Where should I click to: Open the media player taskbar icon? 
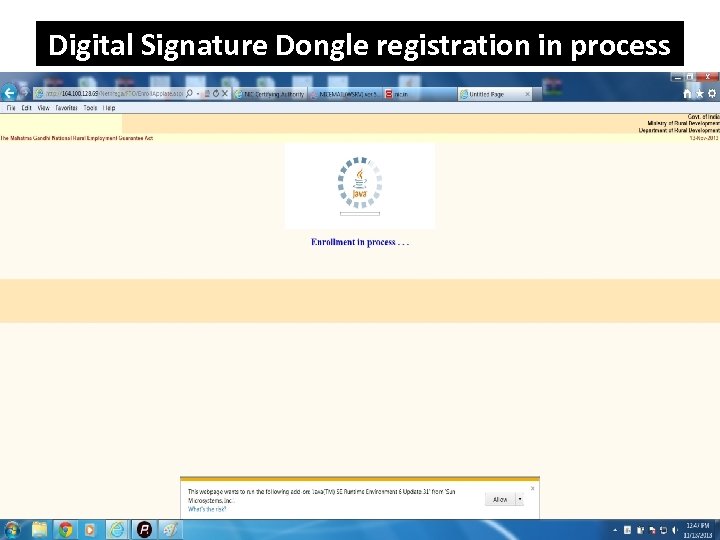(x=90, y=530)
